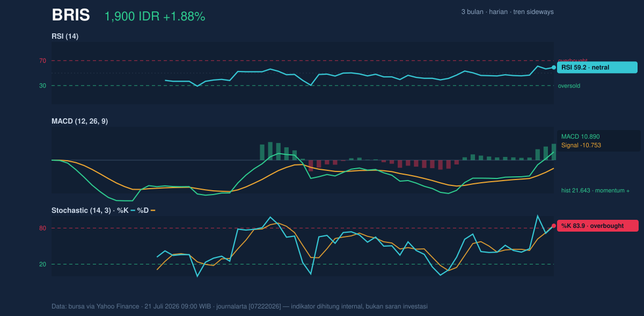Viewport: 644px width, 316px height.
Task: Click the oversold text beside RSI chart
Action: click(x=569, y=85)
